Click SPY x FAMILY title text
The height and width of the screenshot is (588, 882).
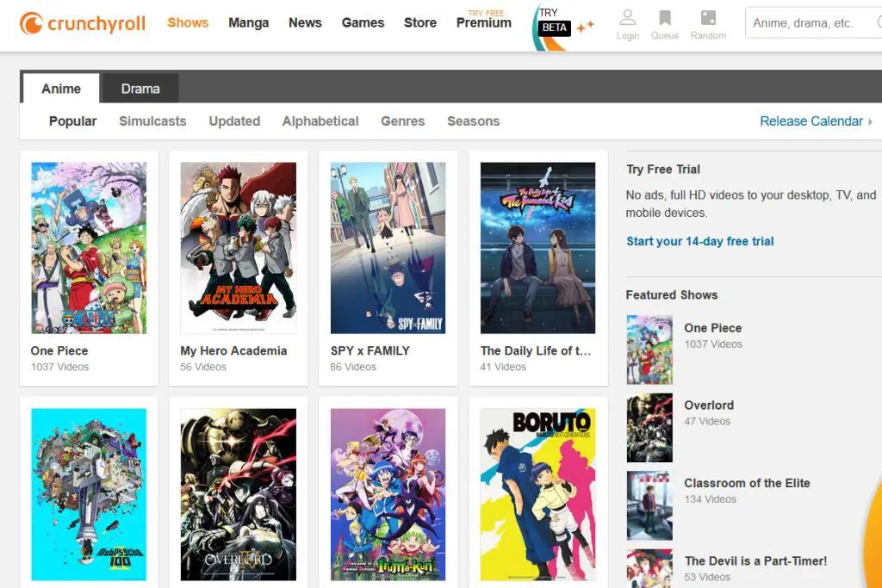(370, 350)
